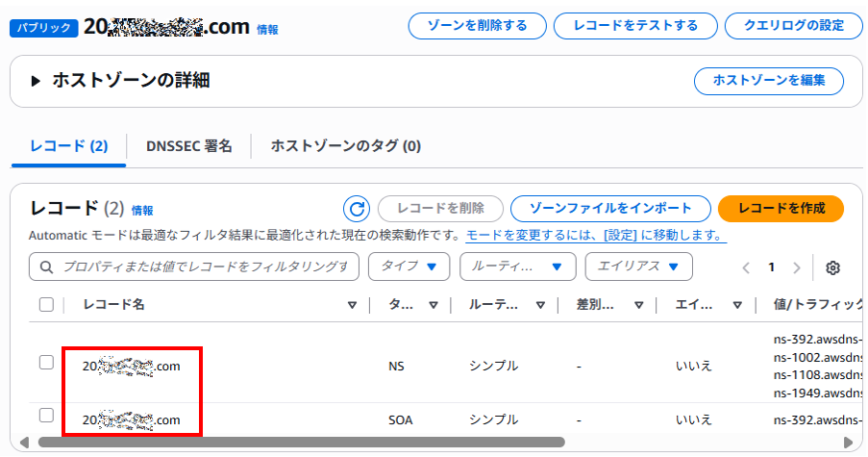Open the エイリアス filter dropdown

(x=638, y=267)
